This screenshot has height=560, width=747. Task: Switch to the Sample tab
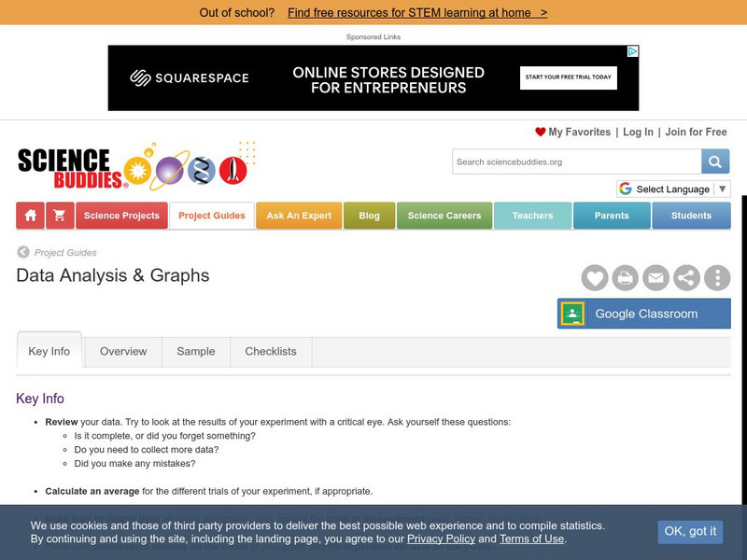click(196, 352)
